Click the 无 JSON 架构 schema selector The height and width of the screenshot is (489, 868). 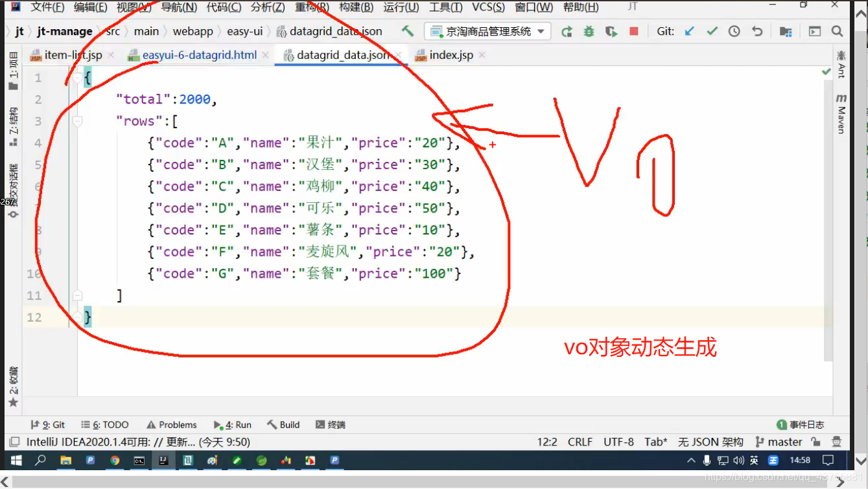click(x=710, y=442)
